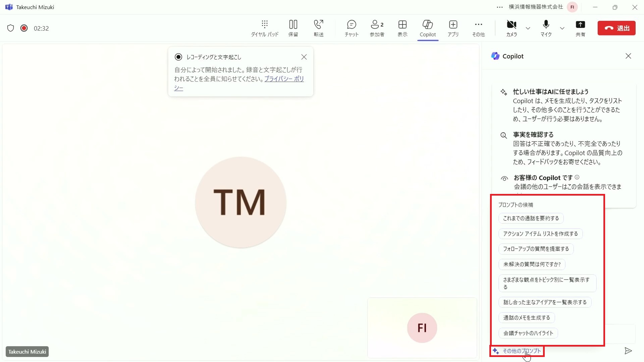Expand camera options dropdown arrow

(x=528, y=28)
